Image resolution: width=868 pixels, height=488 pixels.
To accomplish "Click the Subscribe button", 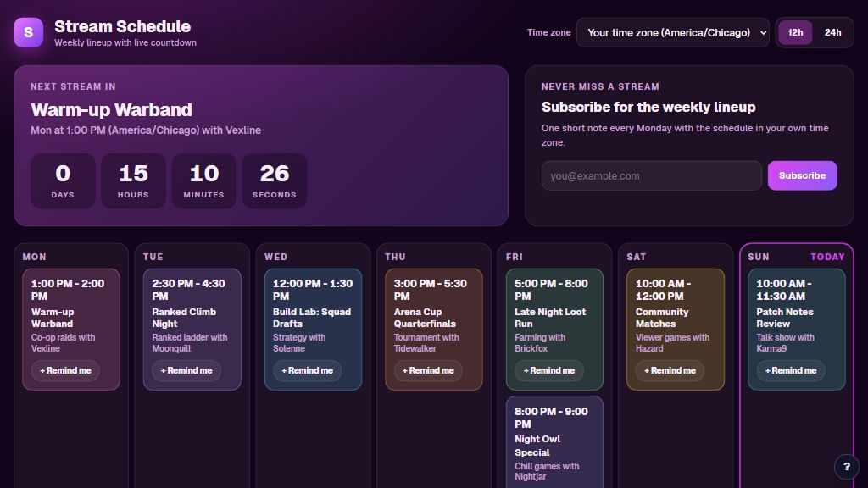I will point(802,176).
